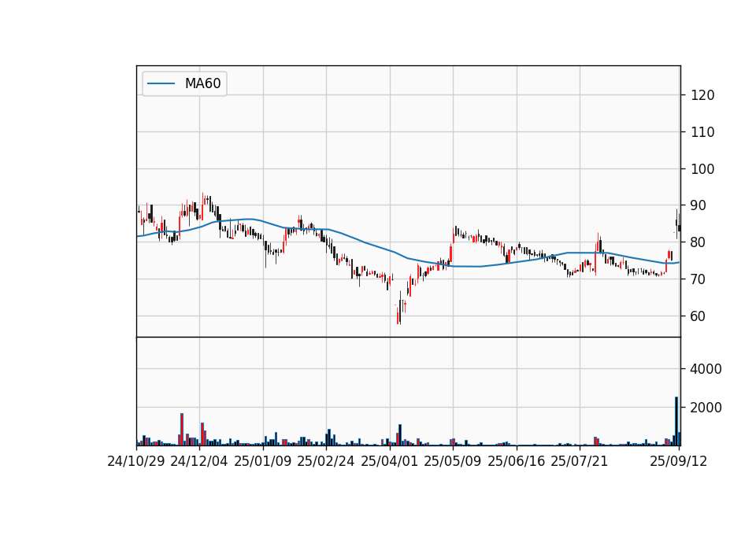This screenshot has height=543, width=756.
Task: Click price axis label 120
Action: (x=702, y=95)
